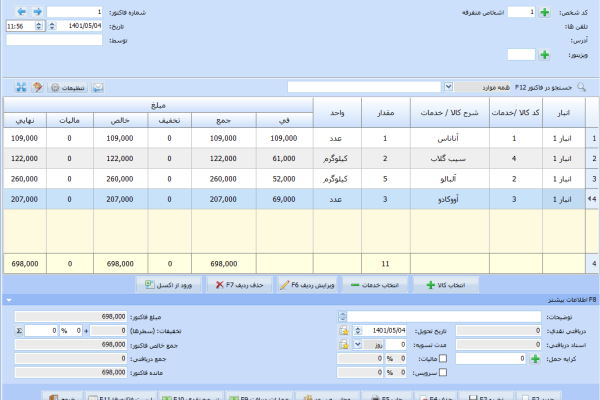The width and height of the screenshot is (600, 400).
Task: Go to previous invoice with left arrow
Action: [22, 11]
